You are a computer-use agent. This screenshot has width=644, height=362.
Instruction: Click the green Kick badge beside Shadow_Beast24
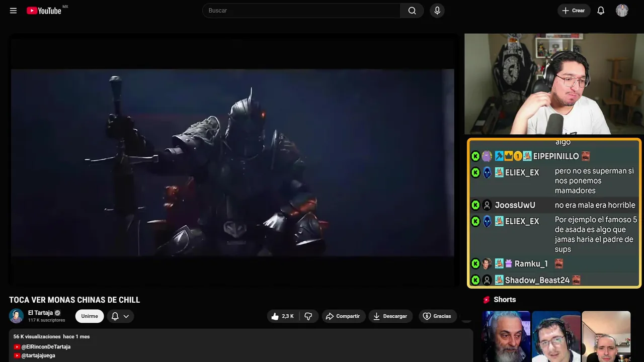pyautogui.click(x=475, y=281)
